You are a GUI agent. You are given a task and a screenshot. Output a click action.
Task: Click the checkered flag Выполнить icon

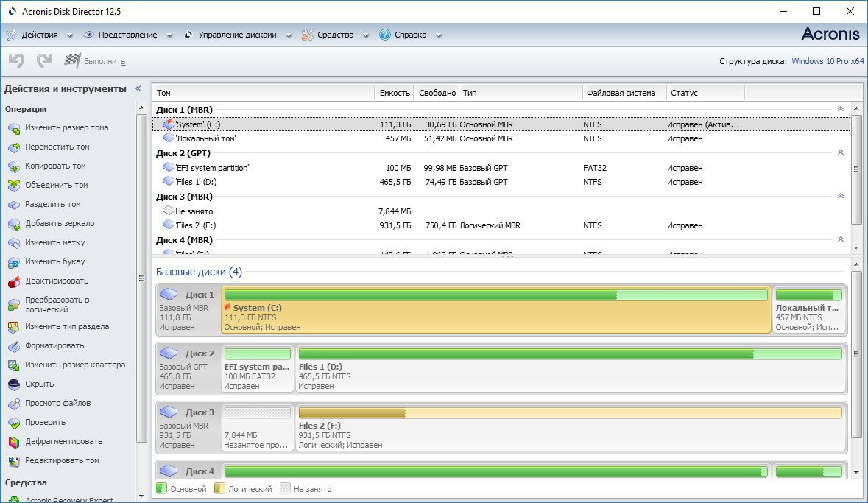coord(73,60)
